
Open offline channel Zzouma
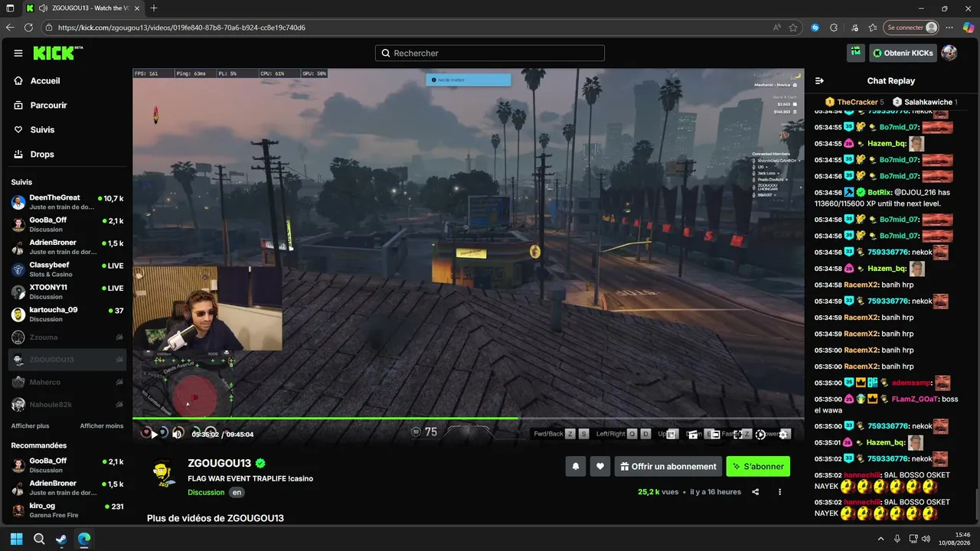tap(67, 337)
